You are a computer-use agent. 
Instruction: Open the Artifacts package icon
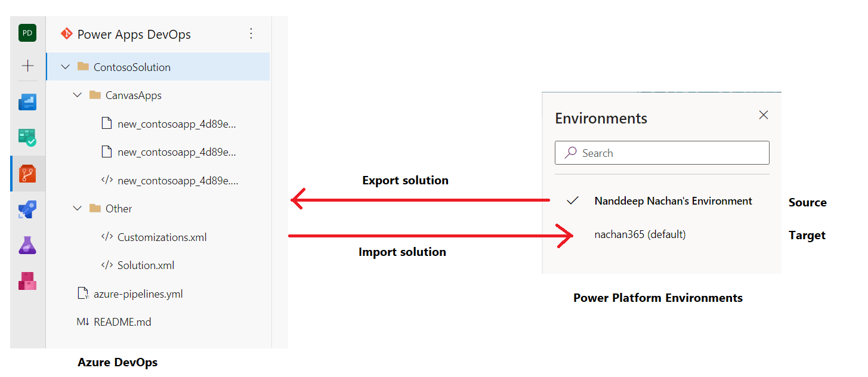pyautogui.click(x=27, y=280)
